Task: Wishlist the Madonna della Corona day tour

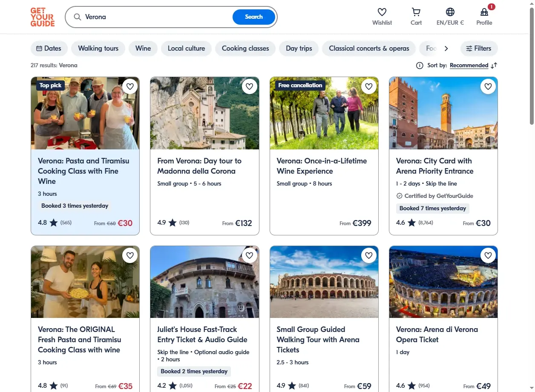Action: [249, 86]
